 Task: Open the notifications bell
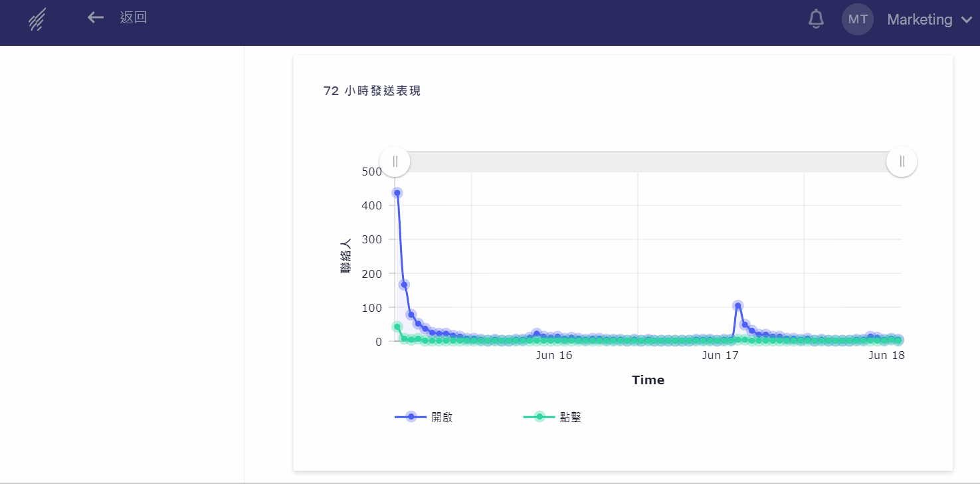click(816, 19)
